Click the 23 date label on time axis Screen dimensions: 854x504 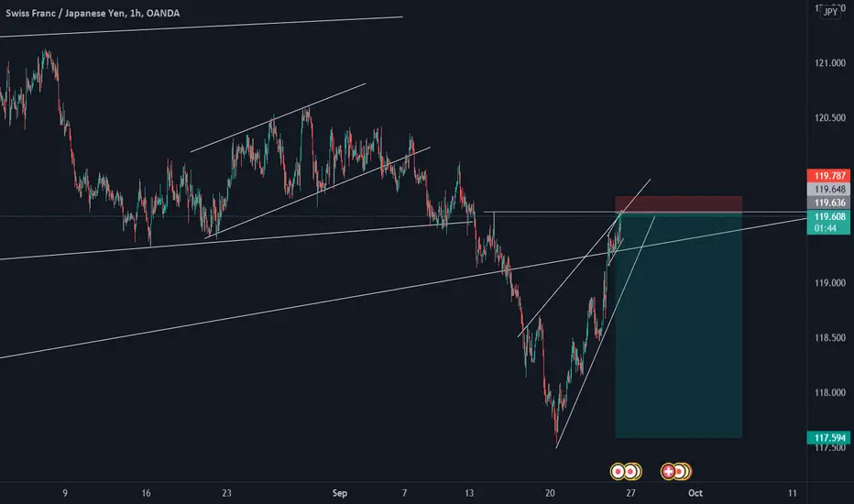coord(226,493)
